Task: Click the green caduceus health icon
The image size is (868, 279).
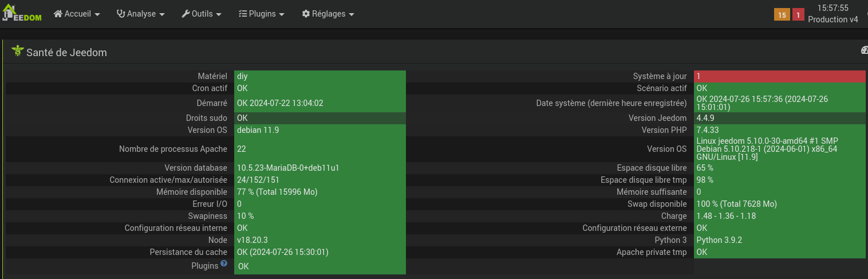Action: (17, 52)
